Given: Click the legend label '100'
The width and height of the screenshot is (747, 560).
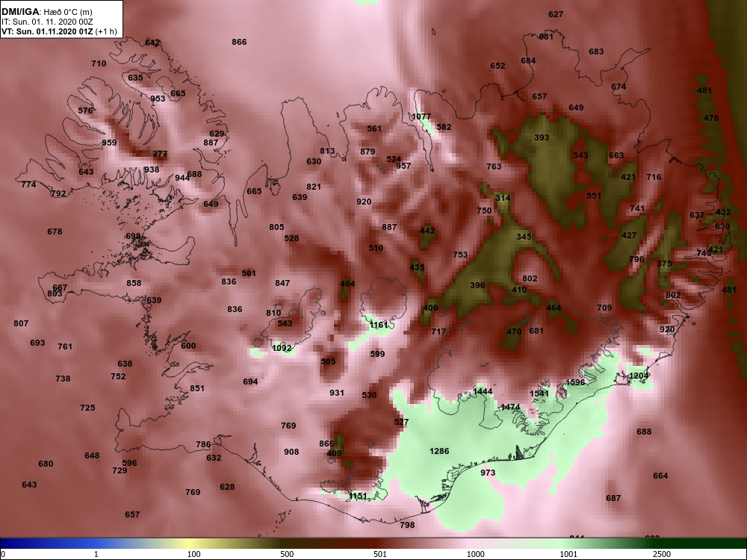Looking at the screenshot, I should point(193,554).
